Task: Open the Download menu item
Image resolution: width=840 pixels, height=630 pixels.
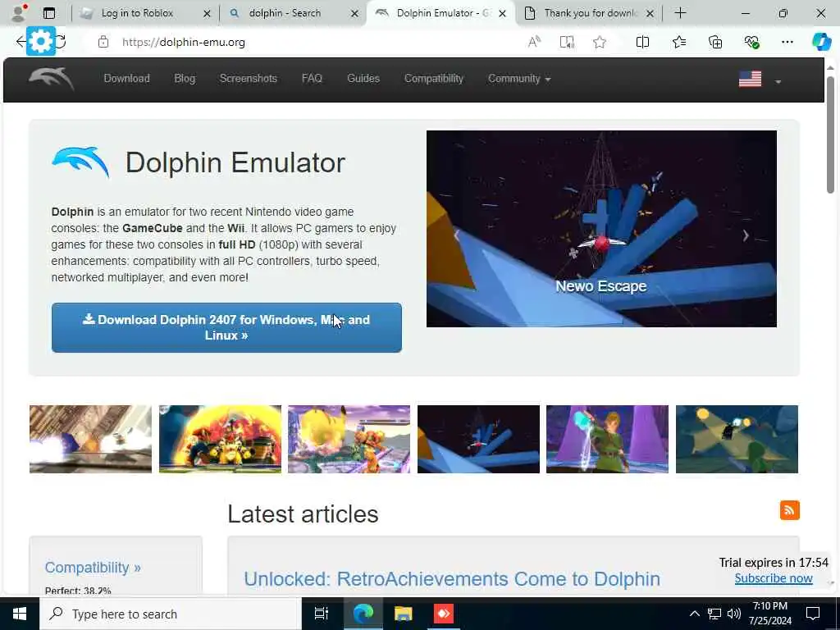Action: pyautogui.click(x=127, y=78)
